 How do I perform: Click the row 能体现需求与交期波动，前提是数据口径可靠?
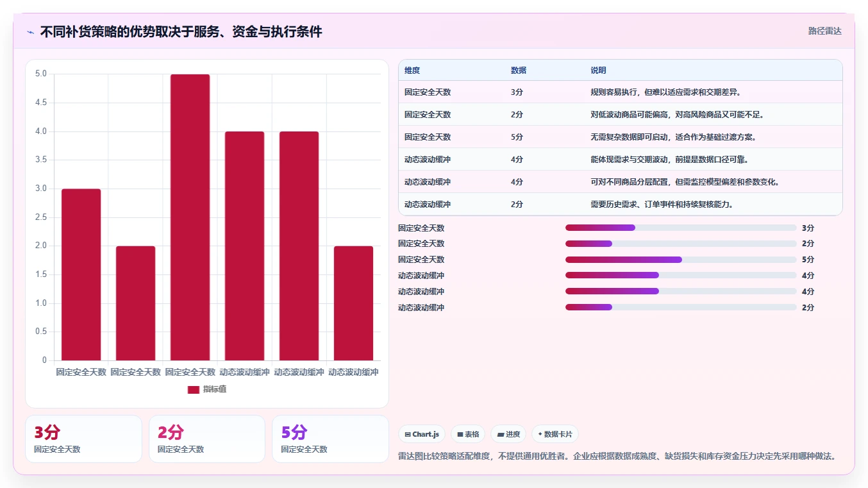click(620, 159)
